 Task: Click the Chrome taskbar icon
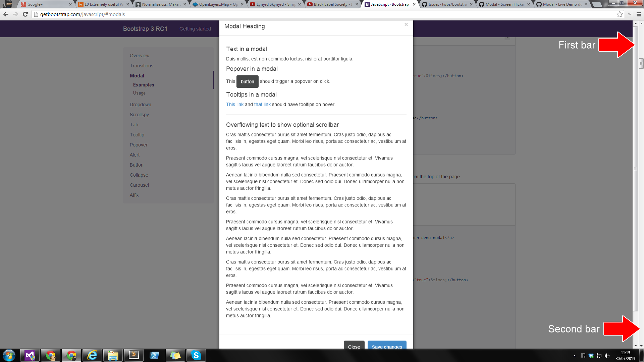pyautogui.click(x=71, y=355)
